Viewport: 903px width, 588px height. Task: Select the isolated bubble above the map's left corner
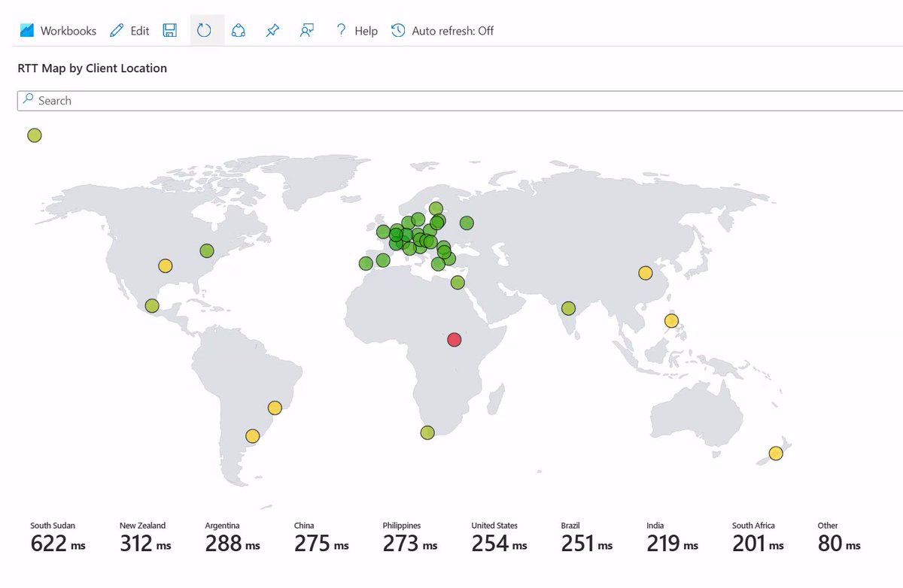(34, 135)
